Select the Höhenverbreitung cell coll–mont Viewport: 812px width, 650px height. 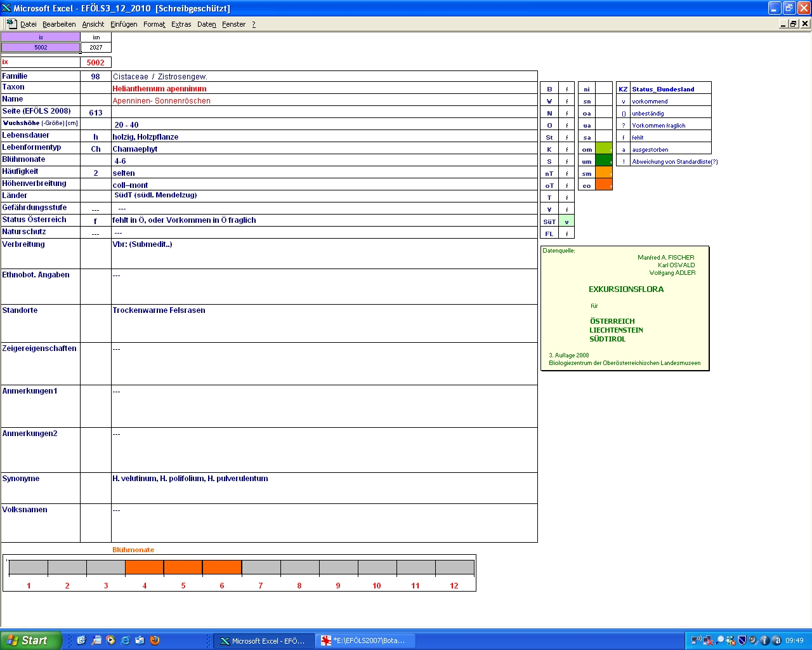pyautogui.click(x=324, y=185)
